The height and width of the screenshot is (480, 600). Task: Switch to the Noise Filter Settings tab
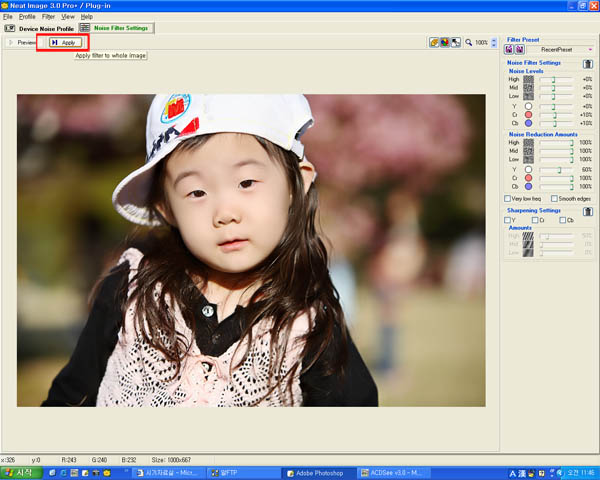(x=116, y=28)
